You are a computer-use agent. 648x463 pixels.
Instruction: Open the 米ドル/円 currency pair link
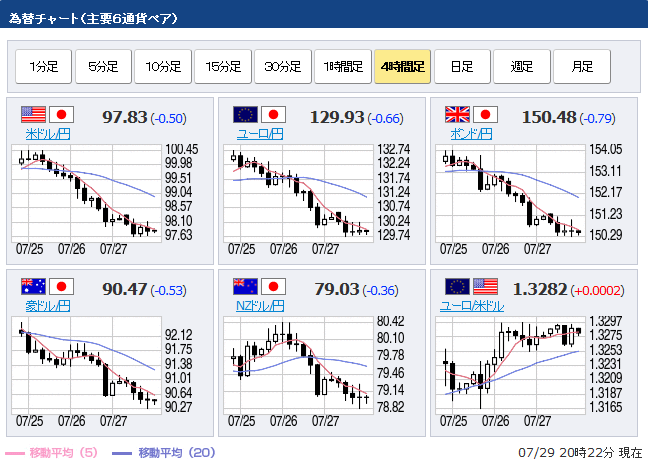(49, 133)
